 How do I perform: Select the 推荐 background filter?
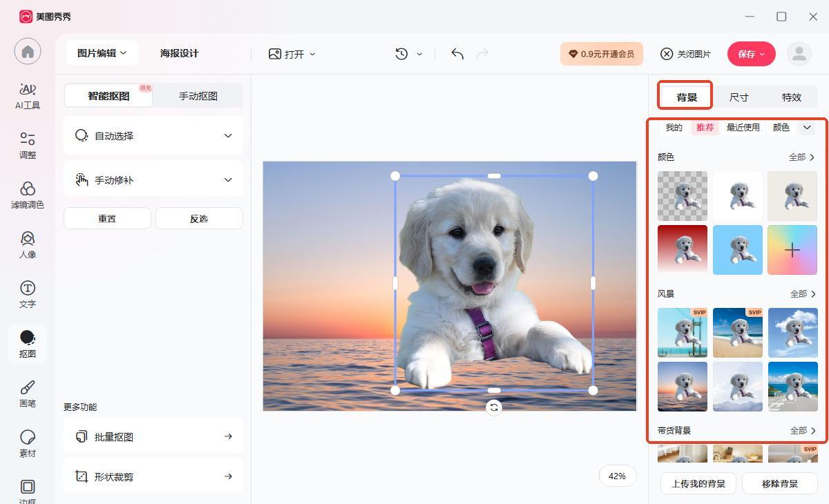click(x=705, y=128)
